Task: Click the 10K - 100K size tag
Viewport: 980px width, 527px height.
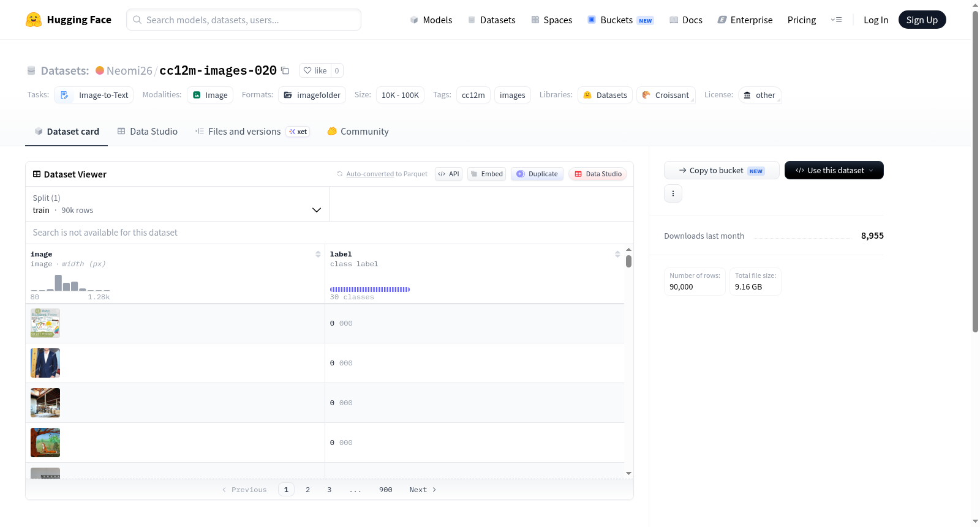Action: 400,95
